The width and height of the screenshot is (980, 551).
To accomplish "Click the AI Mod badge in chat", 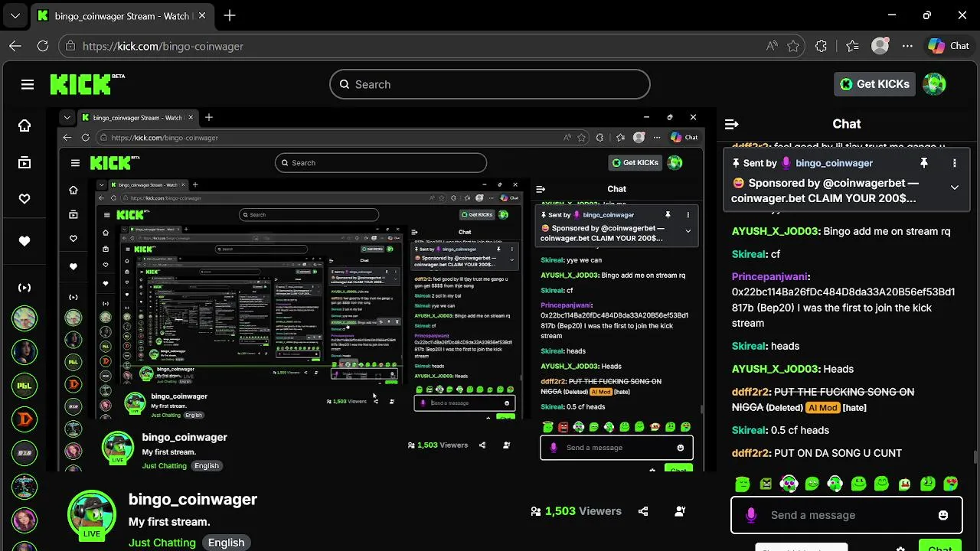I will pyautogui.click(x=822, y=408).
